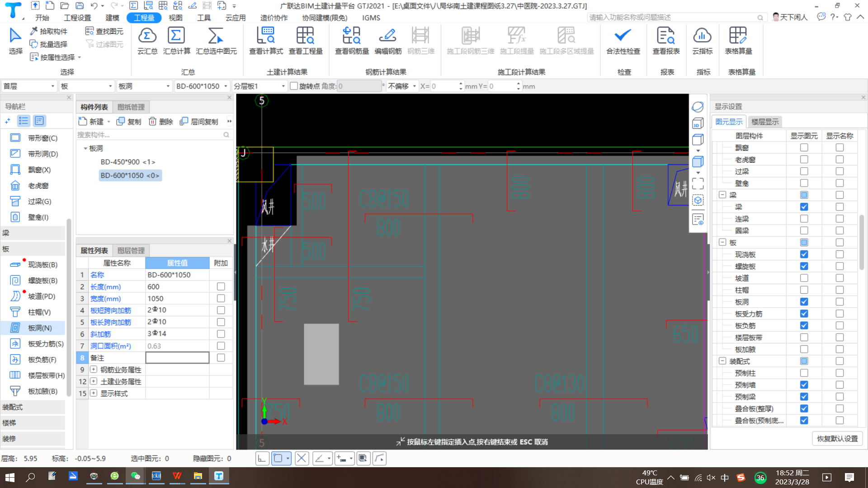Click 按属性选择 button
Screen dimensions: 868x488
[55, 57]
